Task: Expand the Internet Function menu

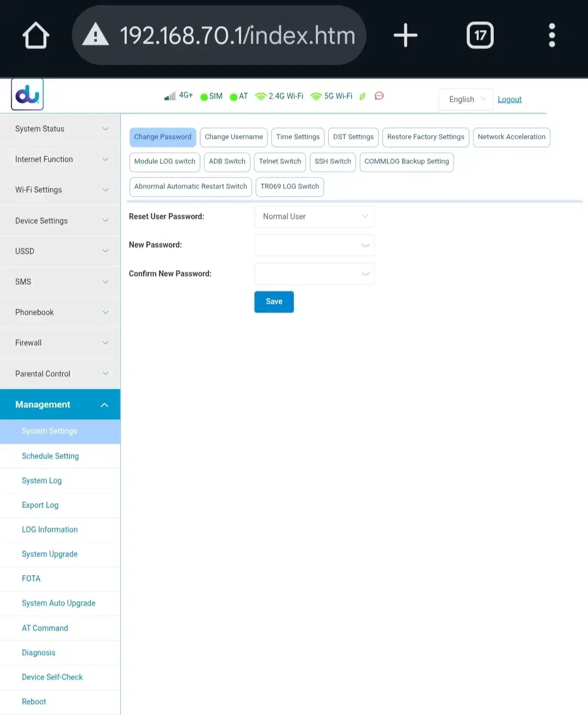Action: coord(60,160)
